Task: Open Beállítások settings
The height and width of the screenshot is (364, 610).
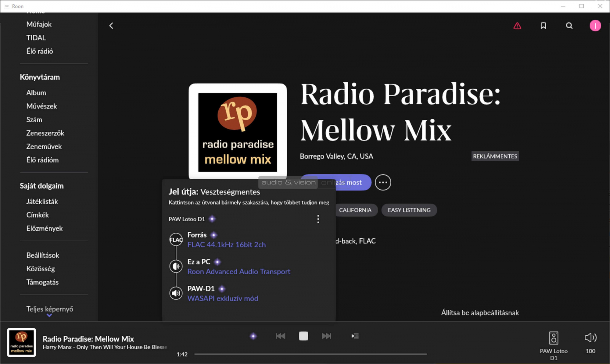Action: [43, 255]
